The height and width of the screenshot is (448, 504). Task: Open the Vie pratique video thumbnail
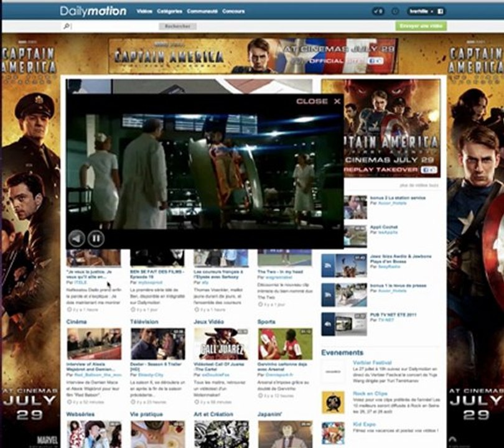click(x=158, y=434)
